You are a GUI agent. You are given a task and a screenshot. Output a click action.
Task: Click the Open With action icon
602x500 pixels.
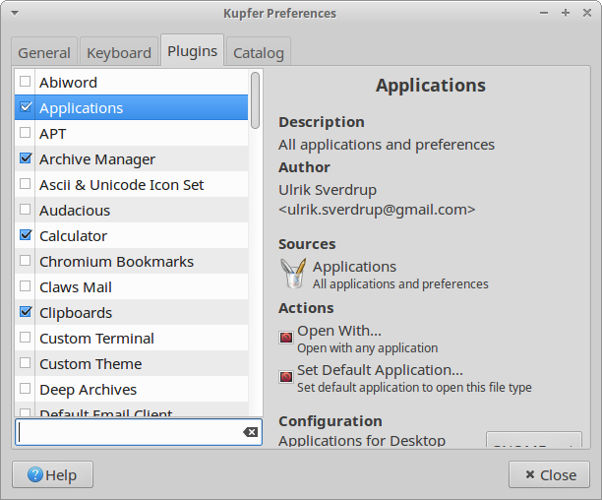(x=286, y=338)
